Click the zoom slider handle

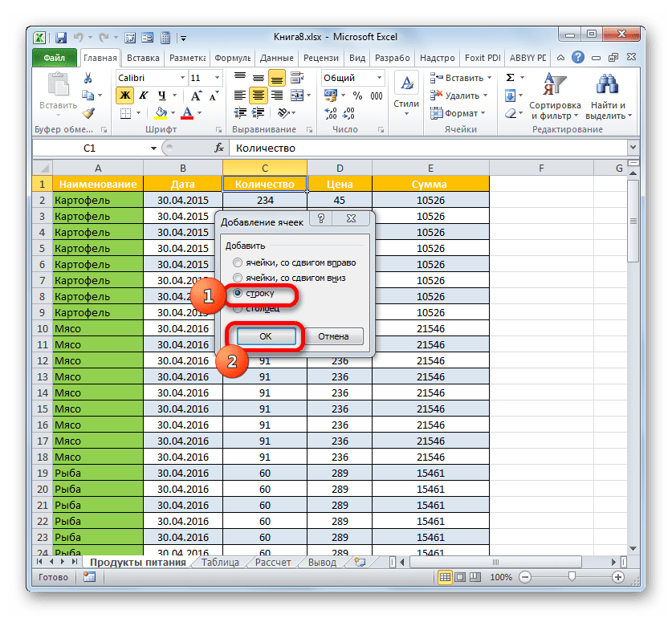[x=572, y=577]
